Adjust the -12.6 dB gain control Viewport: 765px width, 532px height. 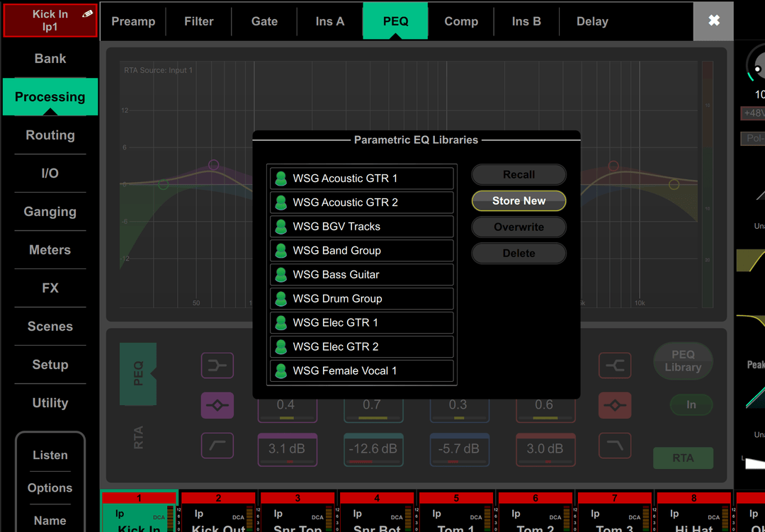373,449
